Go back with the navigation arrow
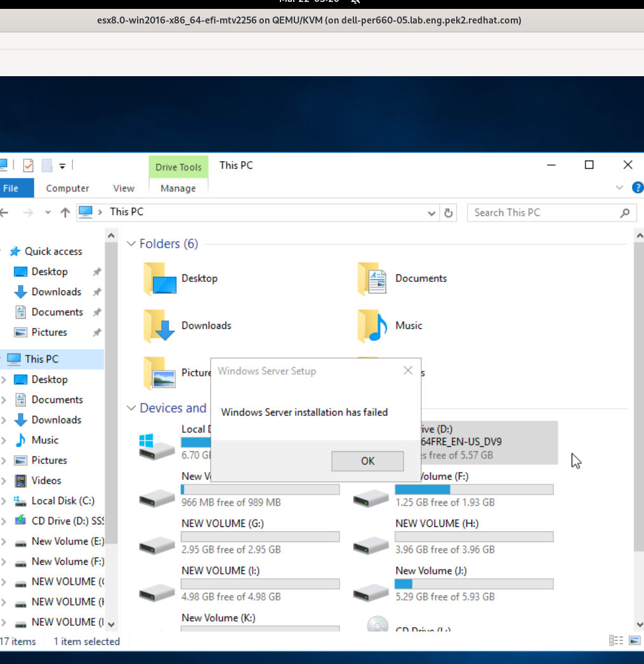 [4, 213]
